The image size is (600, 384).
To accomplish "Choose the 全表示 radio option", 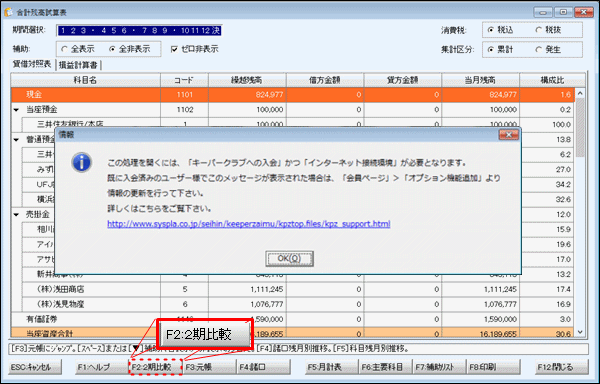I will [64, 49].
